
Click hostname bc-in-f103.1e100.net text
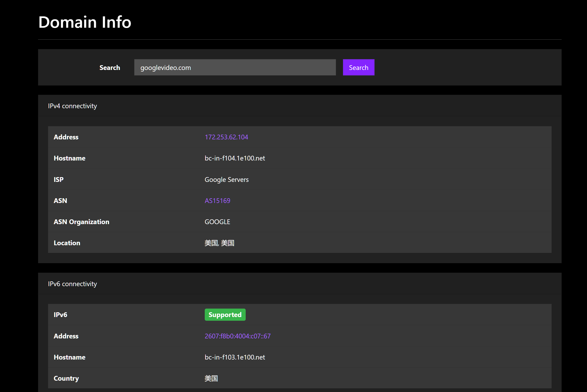pyautogui.click(x=235, y=357)
